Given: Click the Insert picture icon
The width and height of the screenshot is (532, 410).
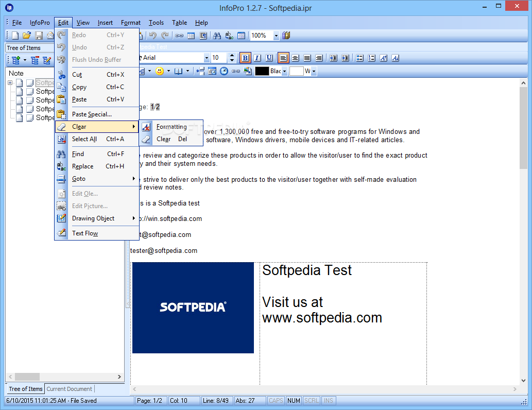Looking at the screenshot, I should coord(248,71).
